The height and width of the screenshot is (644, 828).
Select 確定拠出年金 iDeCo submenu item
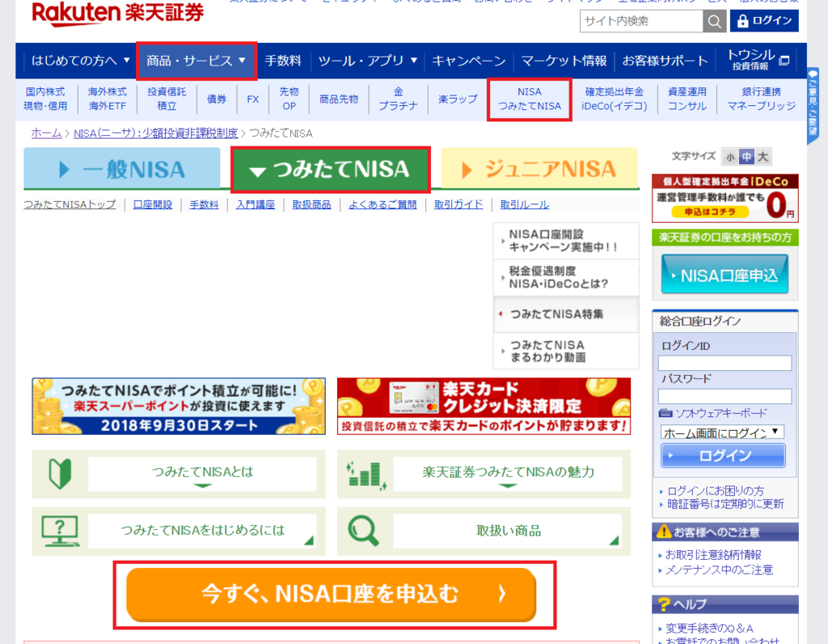click(x=615, y=99)
